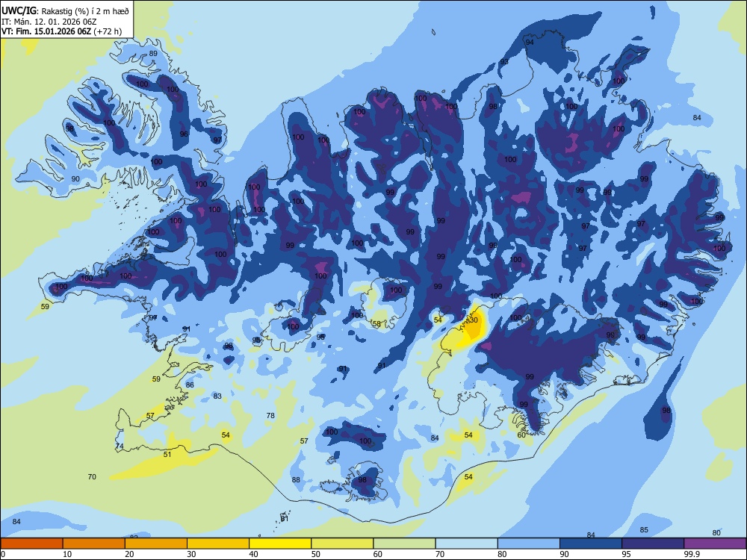747x560 pixels.
Task: Click the 'UWC/IG' title text
Action: [18, 11]
